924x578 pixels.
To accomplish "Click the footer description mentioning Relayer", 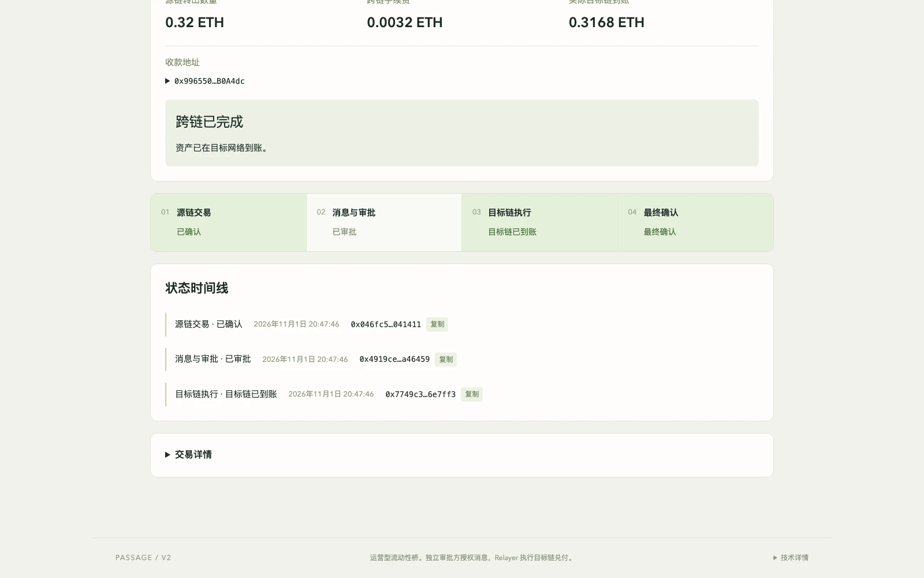I will pos(472,558).
